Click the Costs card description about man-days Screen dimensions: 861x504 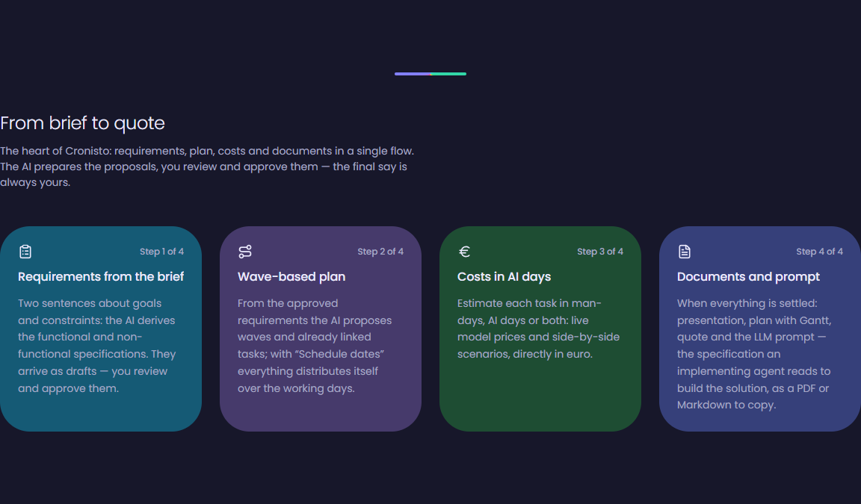539,329
